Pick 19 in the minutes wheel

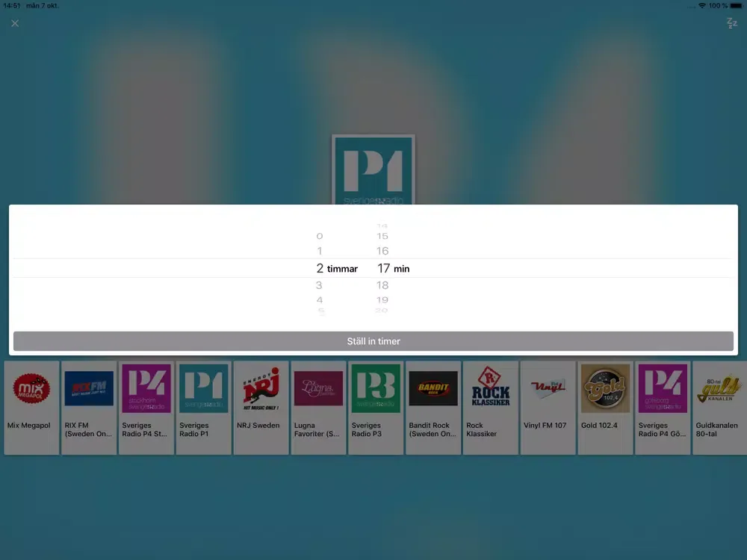382,300
